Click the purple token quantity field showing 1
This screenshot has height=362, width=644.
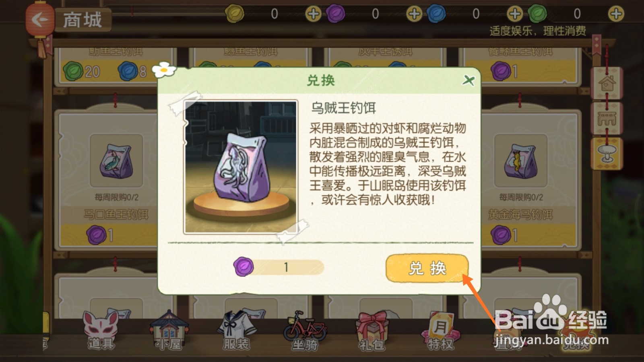click(x=279, y=267)
